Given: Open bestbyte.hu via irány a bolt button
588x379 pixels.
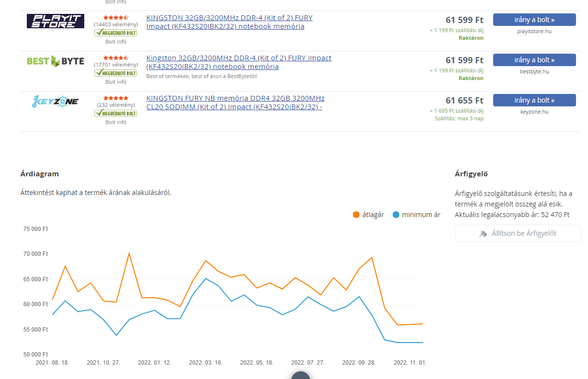Looking at the screenshot, I should (534, 60).
